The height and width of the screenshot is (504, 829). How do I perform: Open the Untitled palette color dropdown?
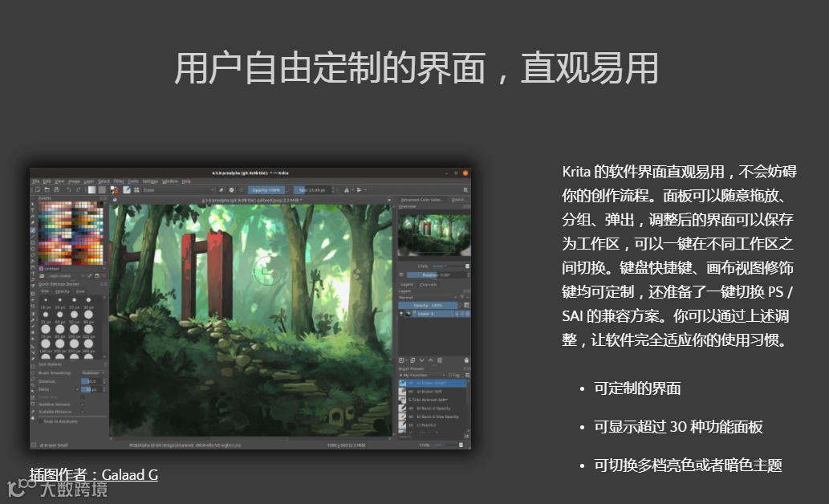(x=72, y=269)
